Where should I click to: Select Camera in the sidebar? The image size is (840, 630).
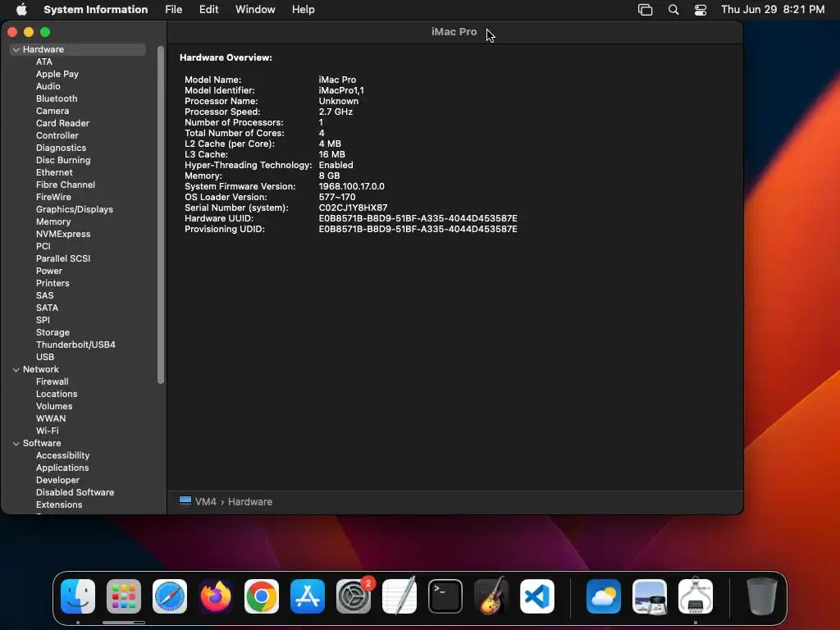click(x=52, y=111)
